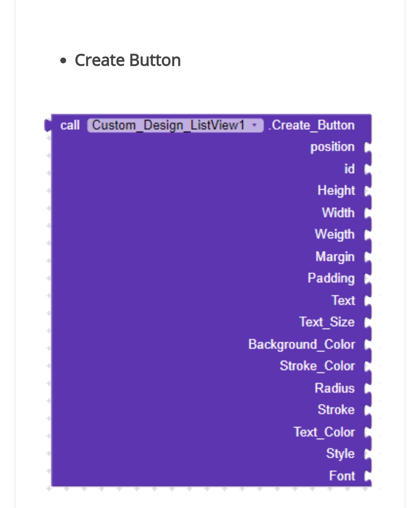Viewport: 420px width, 508px height.
Task: Click the Padding input socket
Action: tap(367, 279)
